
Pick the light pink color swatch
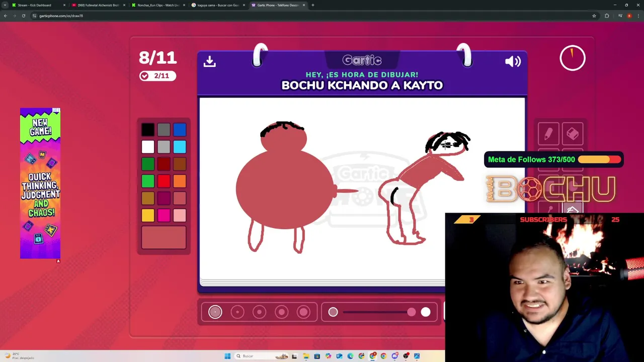180,215
